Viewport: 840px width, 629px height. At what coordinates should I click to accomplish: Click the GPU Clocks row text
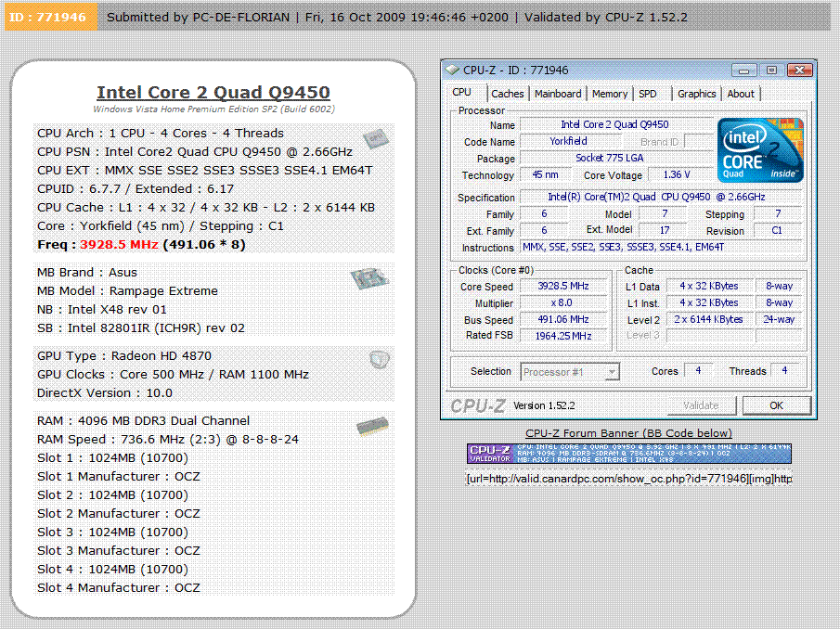tap(173, 375)
